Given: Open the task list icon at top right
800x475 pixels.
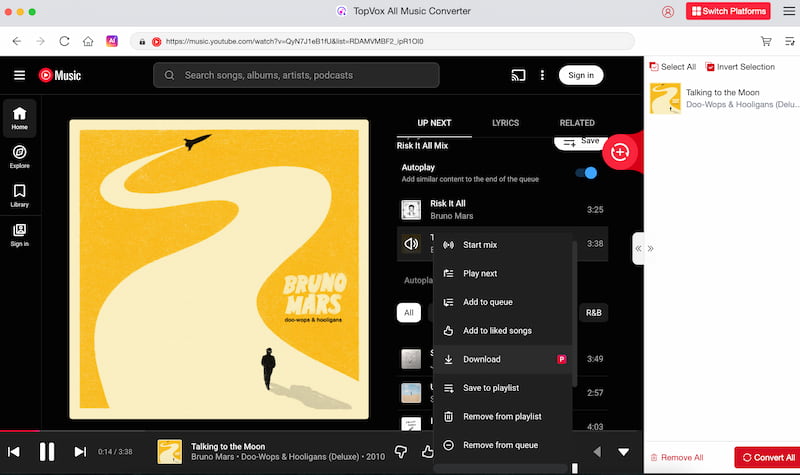Looking at the screenshot, I should click(x=789, y=41).
